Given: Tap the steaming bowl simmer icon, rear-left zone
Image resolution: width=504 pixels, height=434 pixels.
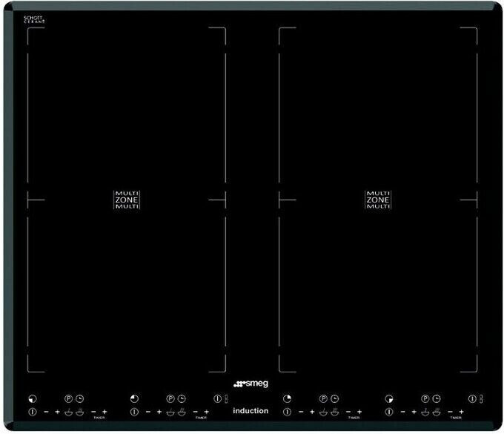Looking at the screenshot, I should click(x=182, y=412).
